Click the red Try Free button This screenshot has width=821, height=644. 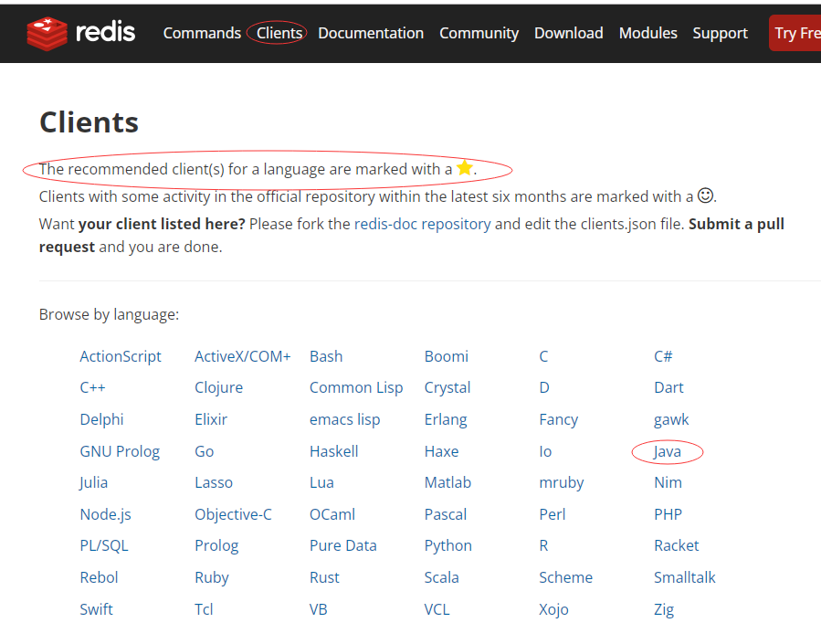pyautogui.click(x=795, y=33)
